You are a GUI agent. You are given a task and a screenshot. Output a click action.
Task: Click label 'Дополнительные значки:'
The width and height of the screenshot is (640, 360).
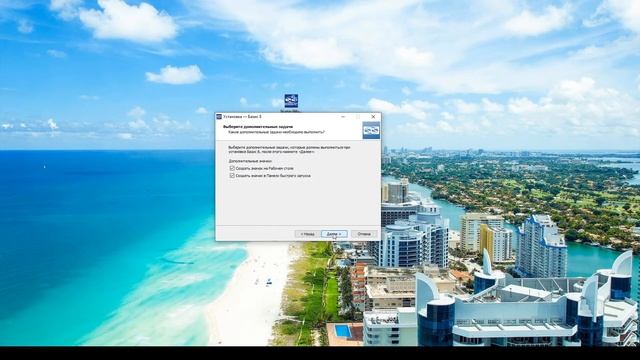coord(250,161)
